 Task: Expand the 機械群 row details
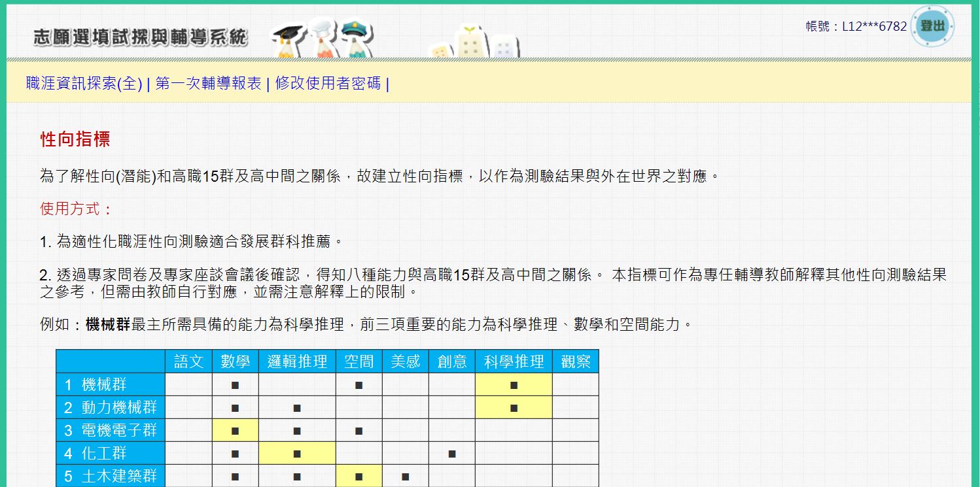tap(109, 384)
